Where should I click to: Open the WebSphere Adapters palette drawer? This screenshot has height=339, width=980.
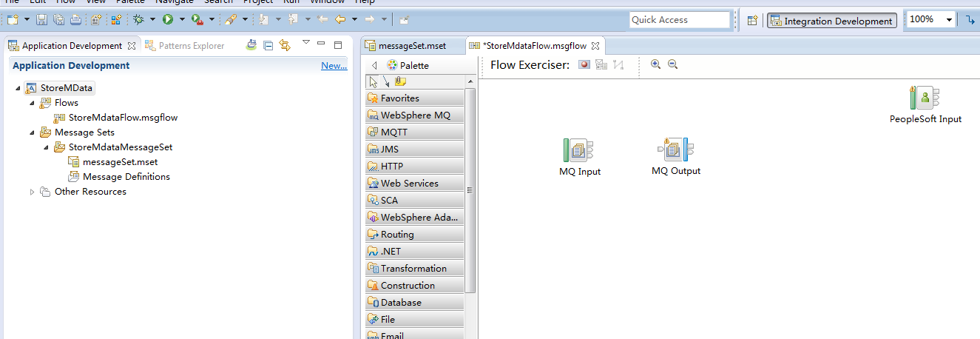click(x=414, y=218)
